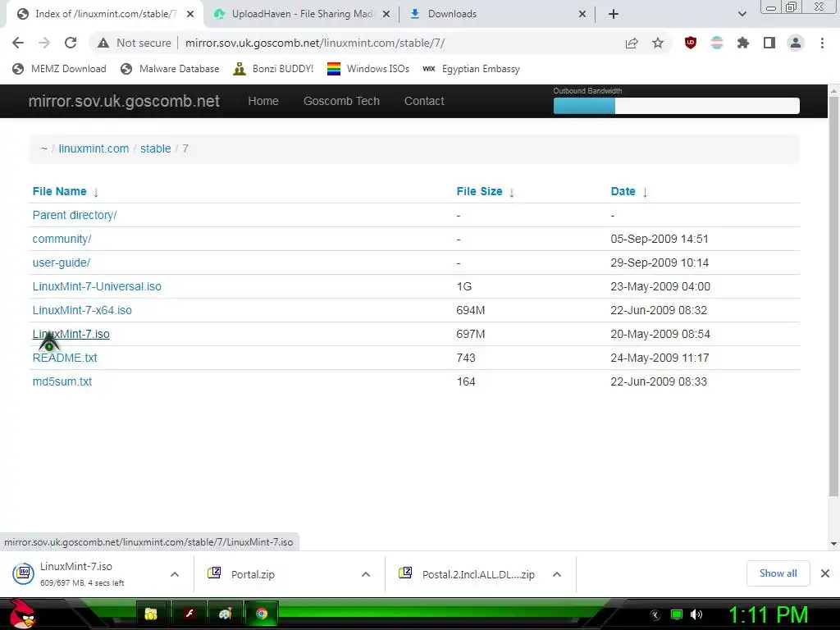Screen dimensions: 840x630
Task: Click the Date sort arrow
Action: pos(645,192)
